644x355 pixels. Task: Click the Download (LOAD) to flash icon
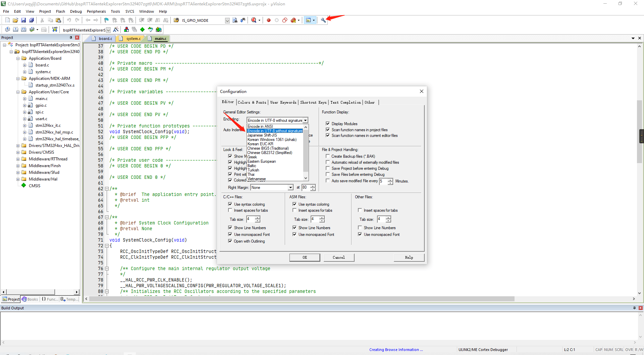coord(55,30)
